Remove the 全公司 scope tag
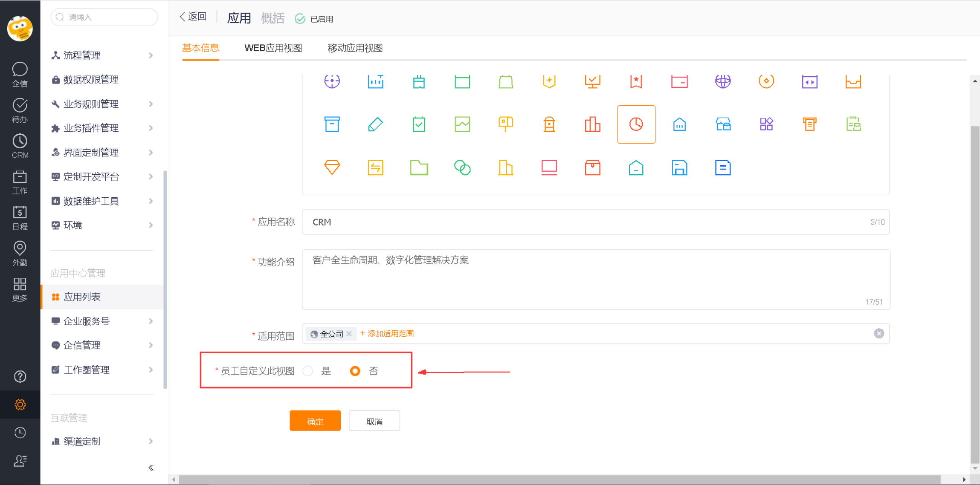 click(x=349, y=334)
